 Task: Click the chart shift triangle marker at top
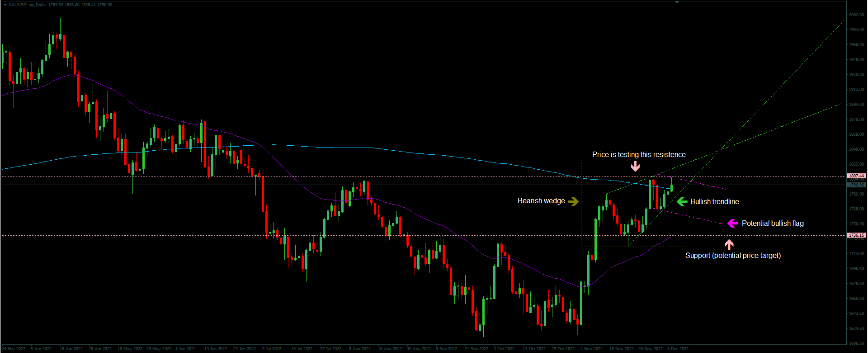pos(677,3)
